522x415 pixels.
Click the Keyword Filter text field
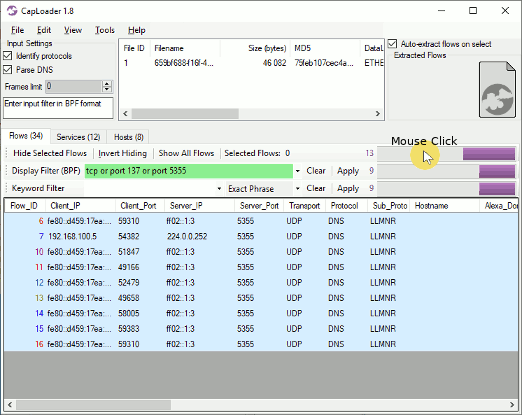(x=150, y=189)
